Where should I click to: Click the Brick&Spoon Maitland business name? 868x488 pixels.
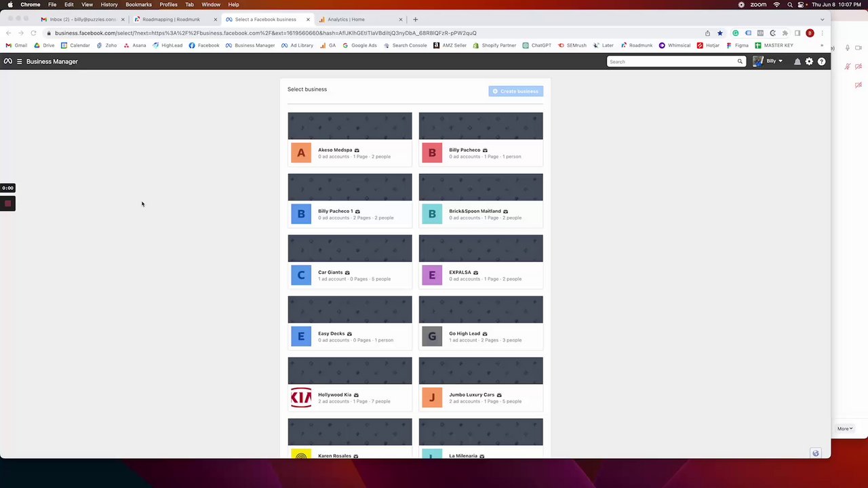pos(475,211)
